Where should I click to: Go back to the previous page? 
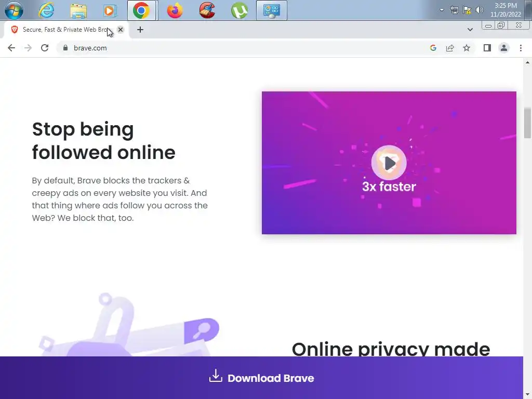[x=11, y=48]
